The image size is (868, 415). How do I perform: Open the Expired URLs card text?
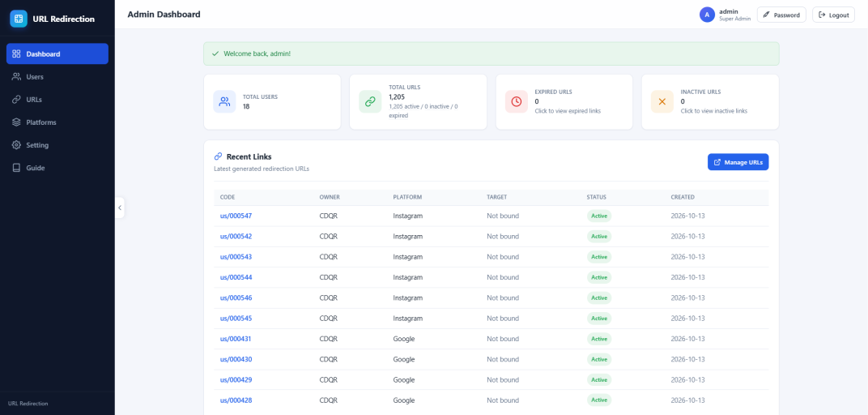568,111
